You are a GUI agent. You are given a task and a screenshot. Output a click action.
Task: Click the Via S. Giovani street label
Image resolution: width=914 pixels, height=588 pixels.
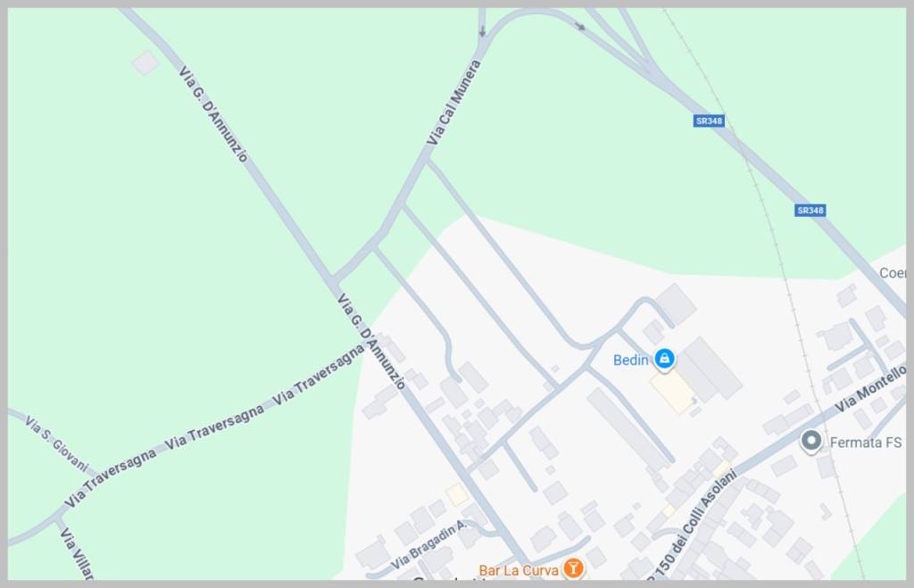[x=56, y=443]
